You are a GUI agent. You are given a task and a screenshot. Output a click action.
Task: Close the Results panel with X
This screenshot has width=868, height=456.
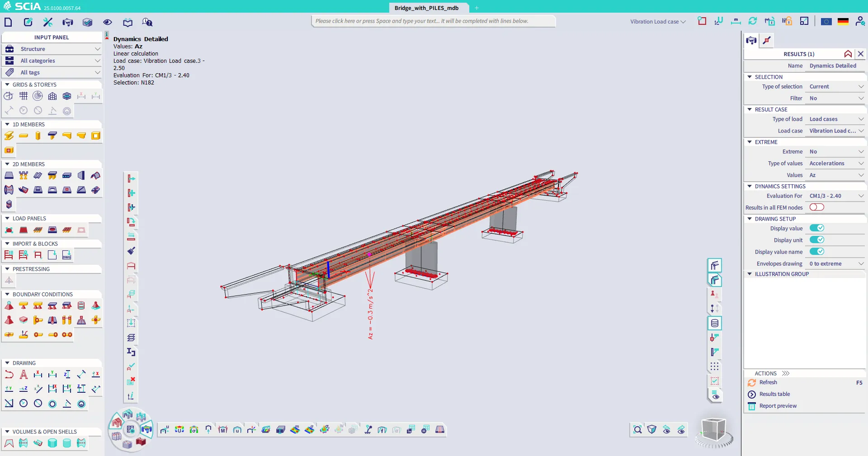tap(861, 54)
